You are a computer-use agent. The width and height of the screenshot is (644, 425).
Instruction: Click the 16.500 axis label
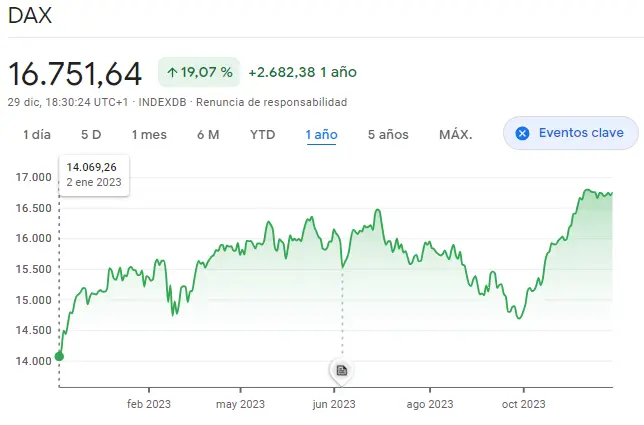pyautogui.click(x=34, y=208)
